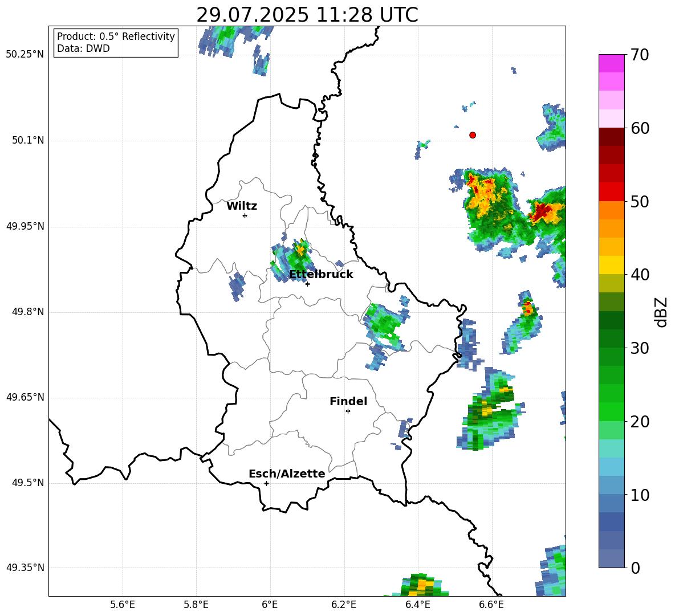Click the 5.6°E longitude tick label

tap(123, 605)
